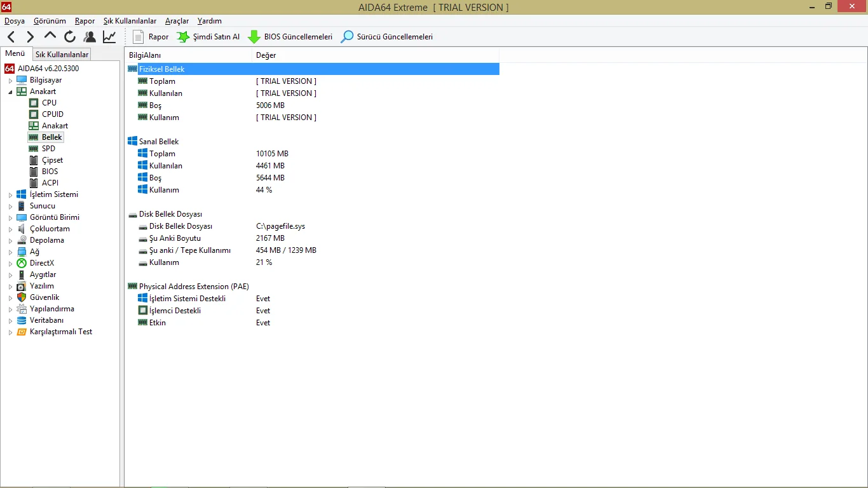The image size is (868, 488).
Task: Click the server tower icon beside Sunucu
Action: pos(22,206)
